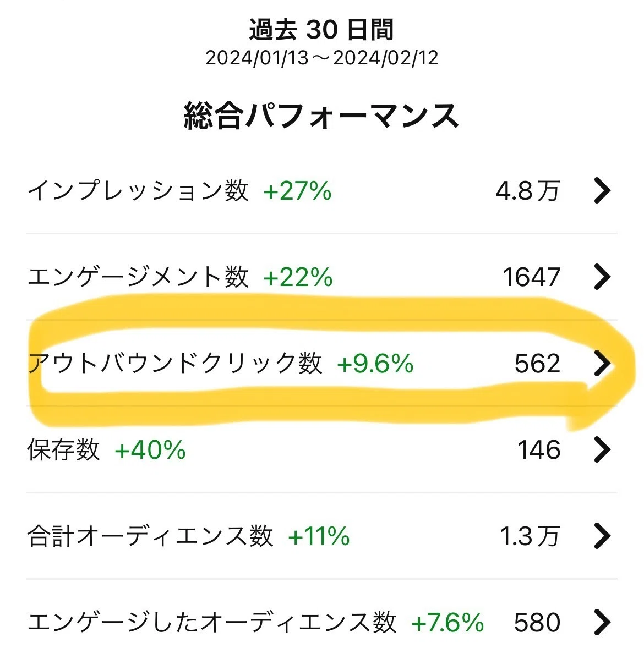
Task: Expand the 保存数 chevron arrow
Action: pyautogui.click(x=602, y=449)
